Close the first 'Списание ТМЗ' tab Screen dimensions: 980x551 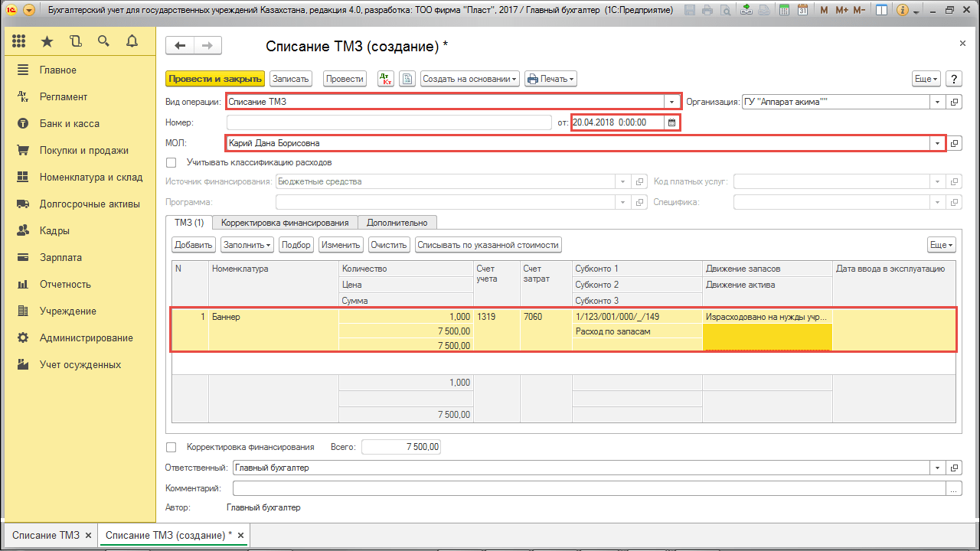[88, 536]
